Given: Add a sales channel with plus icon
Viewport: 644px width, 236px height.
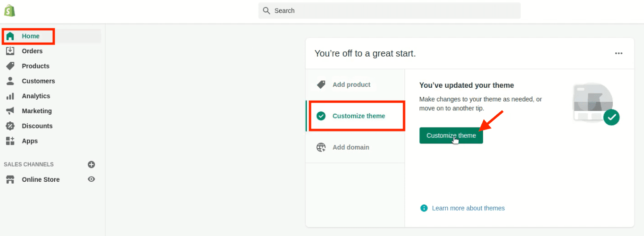Looking at the screenshot, I should tap(91, 165).
